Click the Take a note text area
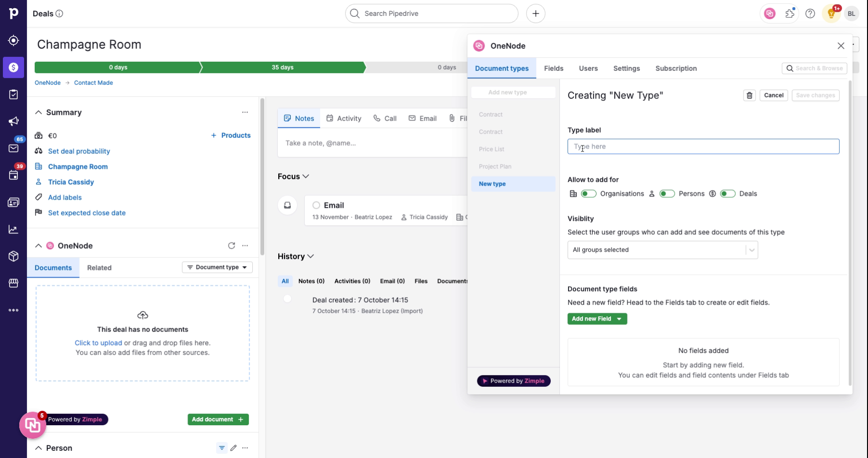Image resolution: width=868 pixels, height=458 pixels. (372, 143)
